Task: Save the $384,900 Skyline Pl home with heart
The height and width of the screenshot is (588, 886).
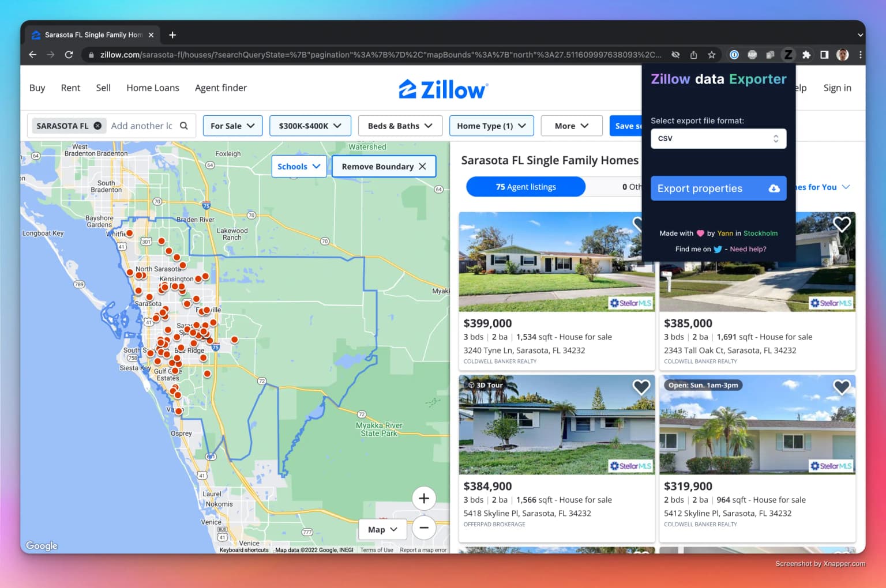Action: (x=641, y=387)
